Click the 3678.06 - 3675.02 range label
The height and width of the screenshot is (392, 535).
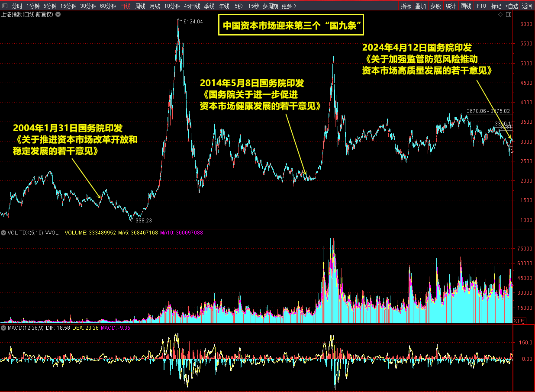[x=489, y=111]
